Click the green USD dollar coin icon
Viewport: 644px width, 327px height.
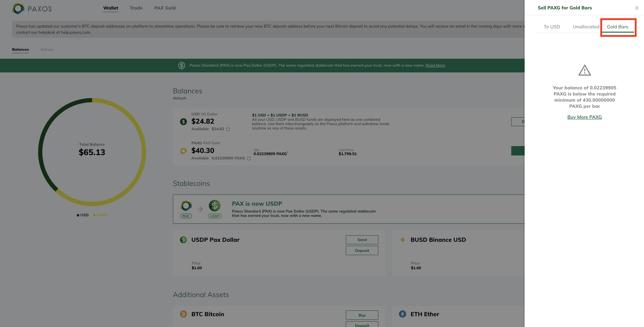183,122
